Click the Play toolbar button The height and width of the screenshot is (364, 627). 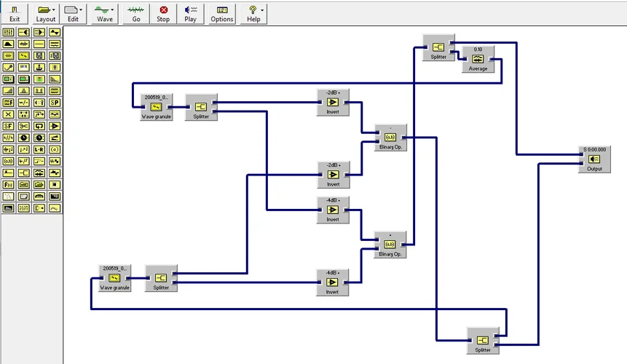pos(191,14)
